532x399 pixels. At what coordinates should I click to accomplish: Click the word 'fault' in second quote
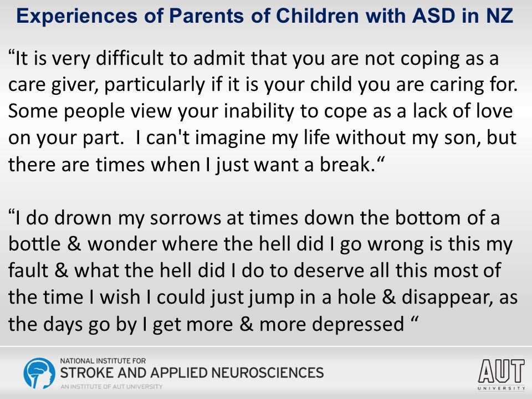coord(28,270)
